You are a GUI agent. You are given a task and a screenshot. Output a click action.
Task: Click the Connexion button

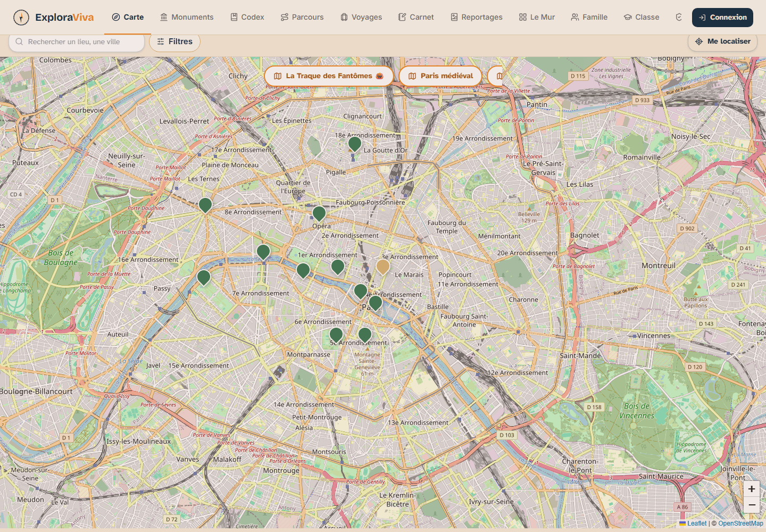(722, 18)
